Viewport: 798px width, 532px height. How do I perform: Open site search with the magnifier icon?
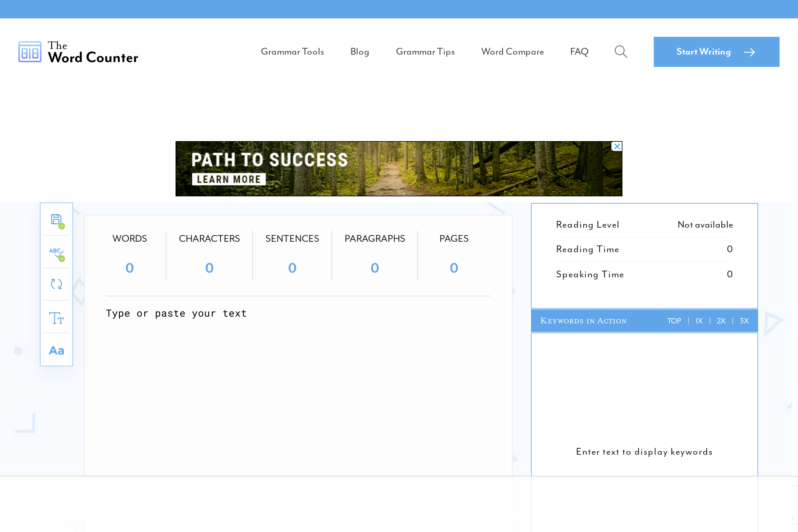pos(621,52)
